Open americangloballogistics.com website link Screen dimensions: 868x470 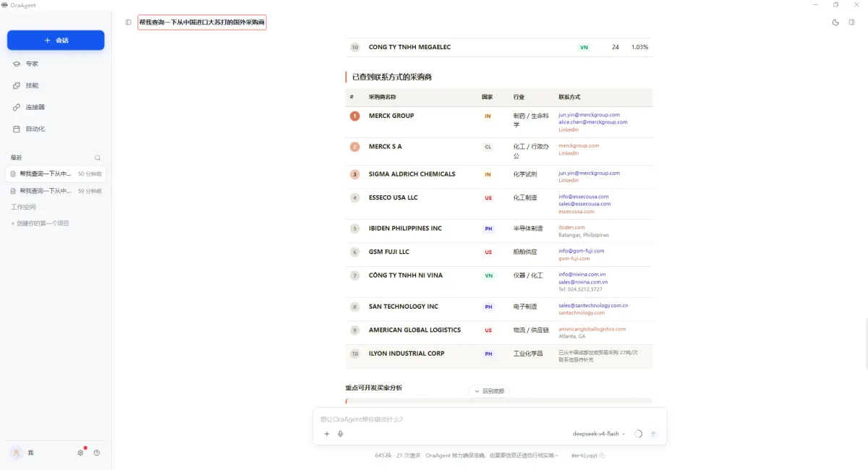592,329
